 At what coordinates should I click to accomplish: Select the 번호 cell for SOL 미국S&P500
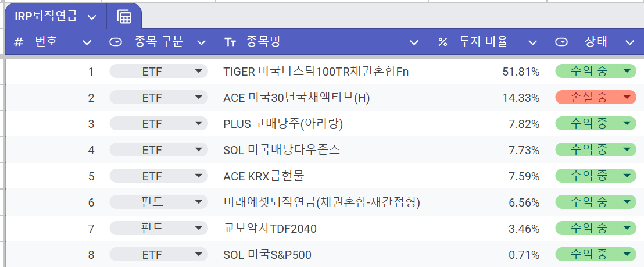(53, 255)
